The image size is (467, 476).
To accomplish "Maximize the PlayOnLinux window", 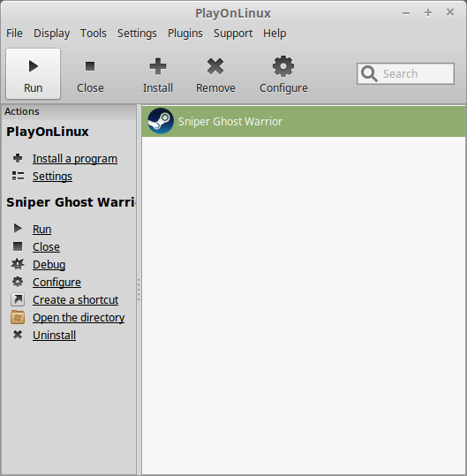I will point(428,12).
